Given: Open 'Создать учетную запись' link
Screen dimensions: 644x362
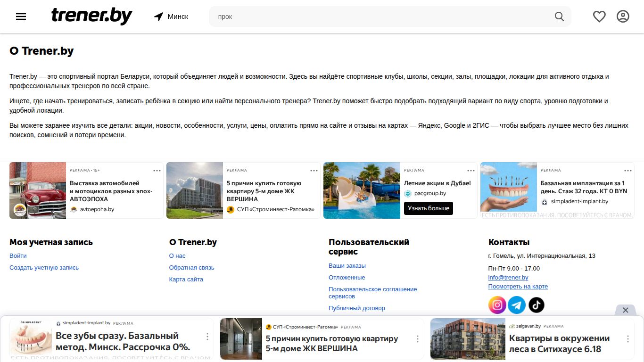Looking at the screenshot, I should (x=44, y=267).
